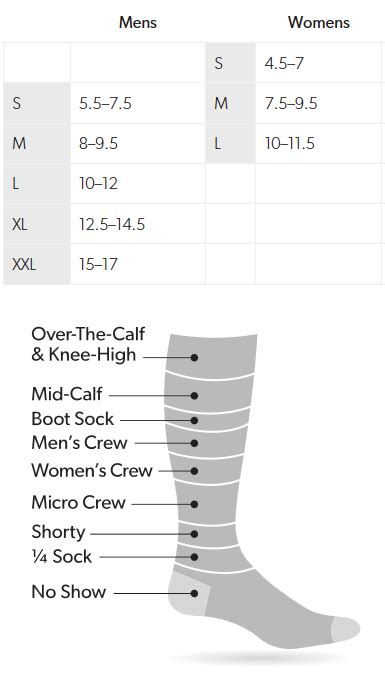The width and height of the screenshot is (385, 673).
Task: Click the Micro Crew text label
Action: (x=79, y=502)
